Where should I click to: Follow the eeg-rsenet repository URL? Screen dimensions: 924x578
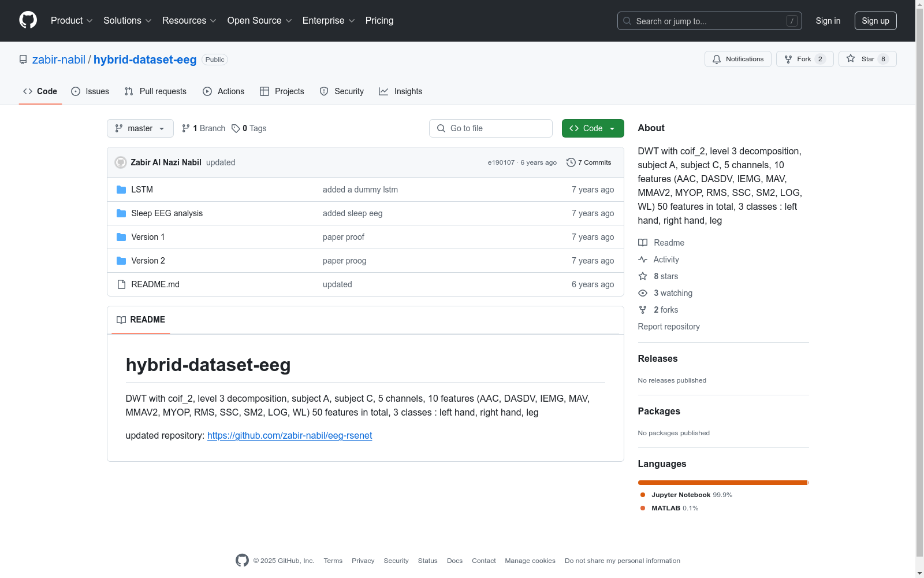[x=290, y=435]
